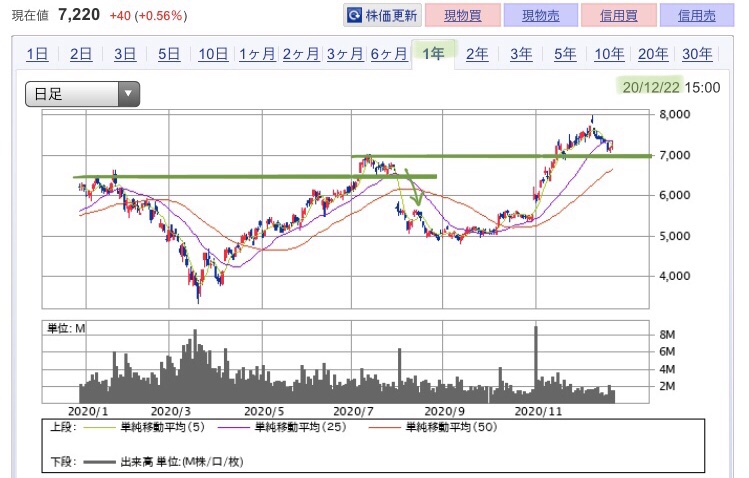This screenshot has height=478, width=749.
Task: Click the 2020/11 date axis label
Action: [x=538, y=411]
